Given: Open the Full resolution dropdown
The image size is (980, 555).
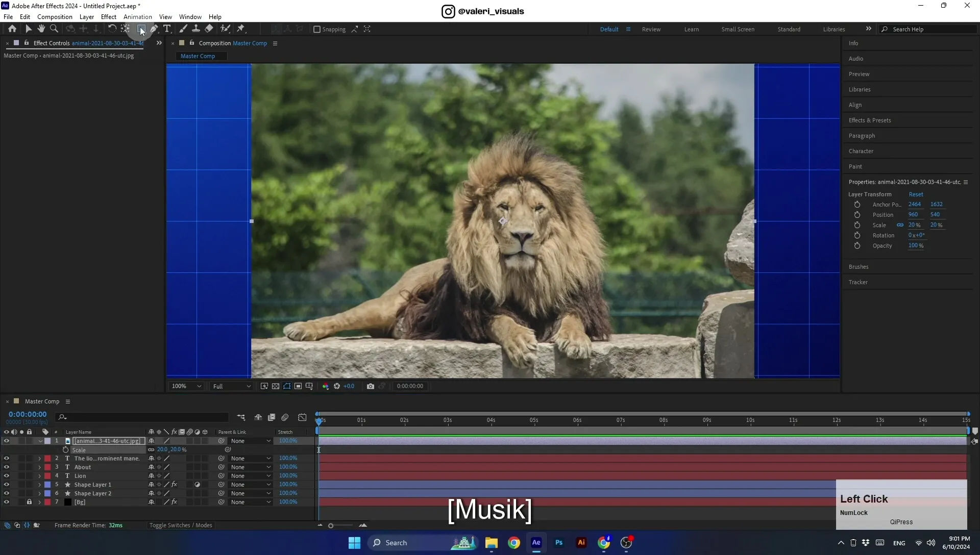Looking at the screenshot, I should (x=232, y=386).
